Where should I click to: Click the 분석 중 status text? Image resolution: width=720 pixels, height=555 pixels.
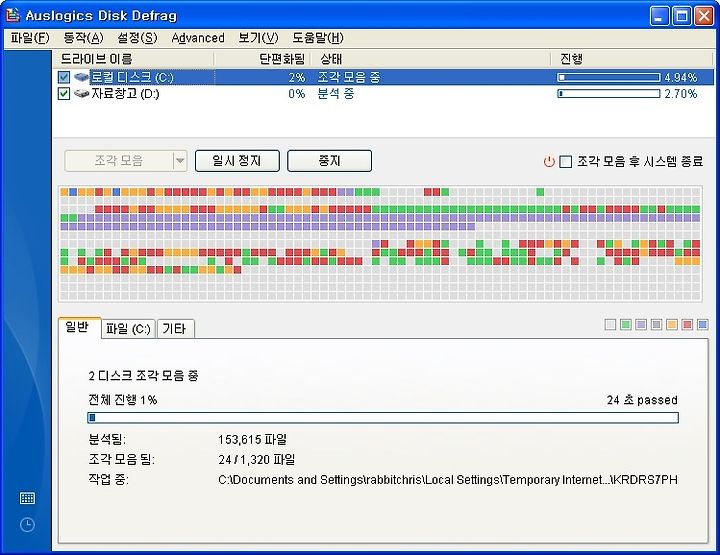pyautogui.click(x=336, y=94)
